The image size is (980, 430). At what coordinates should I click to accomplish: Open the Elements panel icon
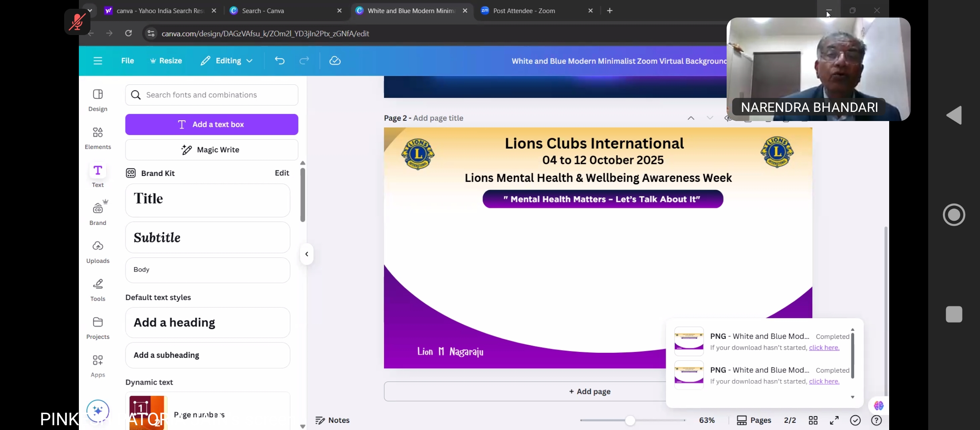98,133
